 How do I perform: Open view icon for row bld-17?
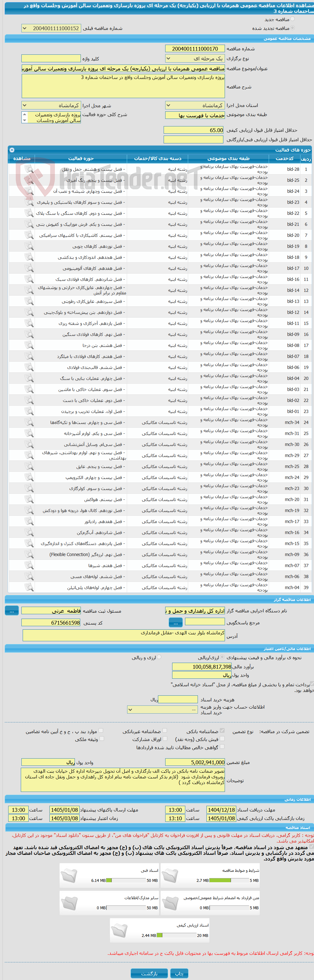tap(29, 268)
